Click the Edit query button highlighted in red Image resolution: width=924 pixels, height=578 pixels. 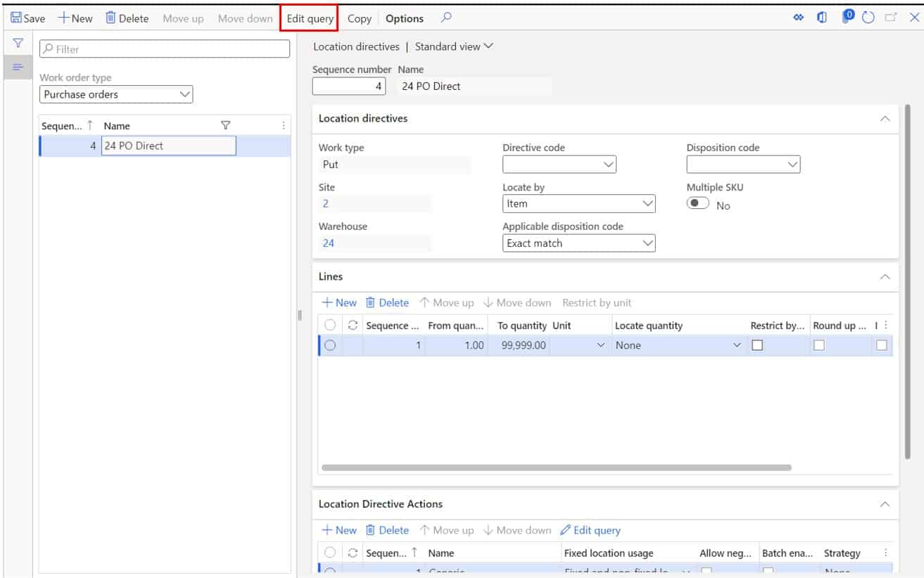coord(309,18)
